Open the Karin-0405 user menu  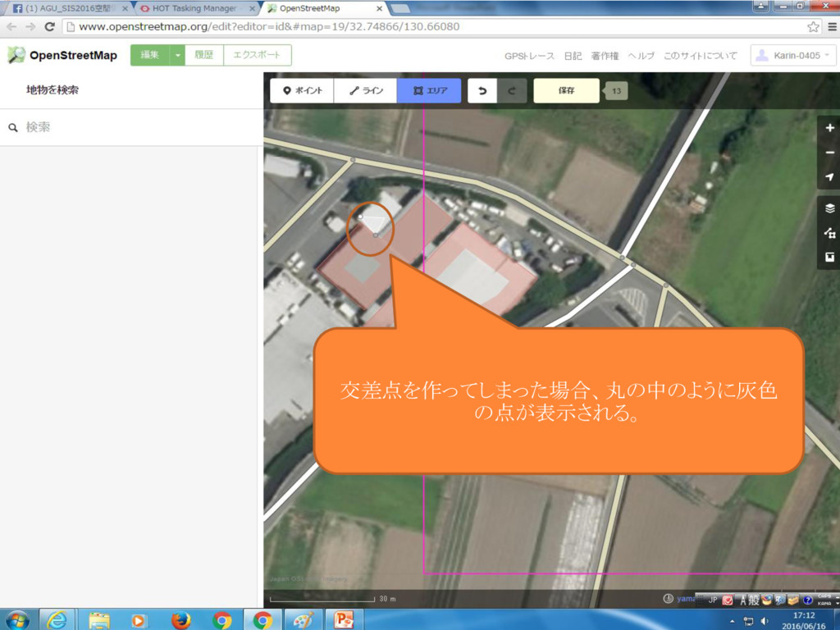pyautogui.click(x=793, y=56)
